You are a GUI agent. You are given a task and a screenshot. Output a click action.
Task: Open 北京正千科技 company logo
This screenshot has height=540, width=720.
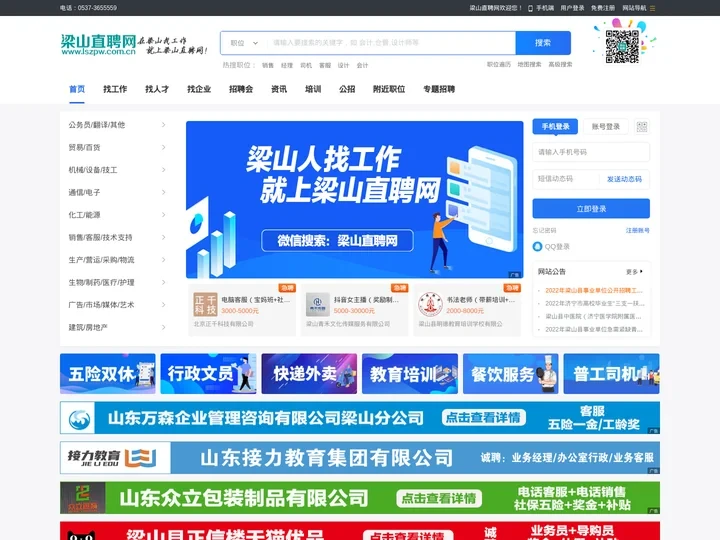point(205,304)
